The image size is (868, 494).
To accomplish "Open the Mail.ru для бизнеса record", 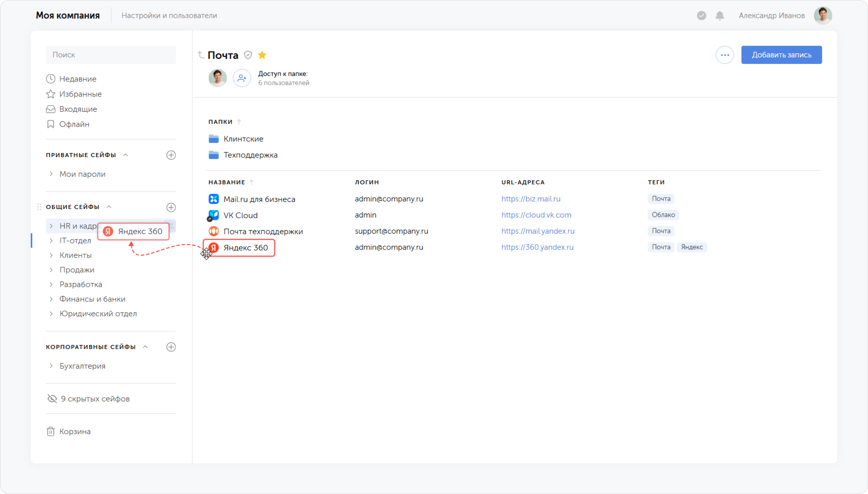I will click(252, 199).
